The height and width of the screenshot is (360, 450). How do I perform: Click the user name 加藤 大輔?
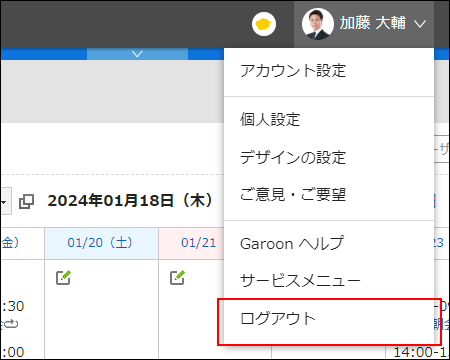tap(373, 23)
